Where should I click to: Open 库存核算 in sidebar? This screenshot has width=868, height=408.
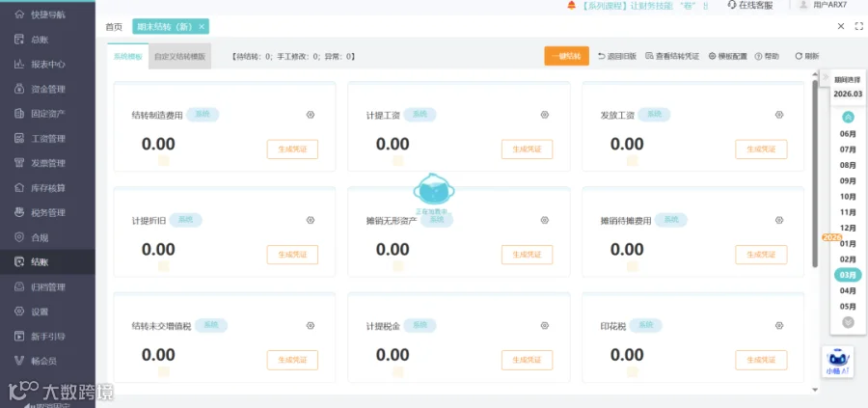click(x=47, y=188)
